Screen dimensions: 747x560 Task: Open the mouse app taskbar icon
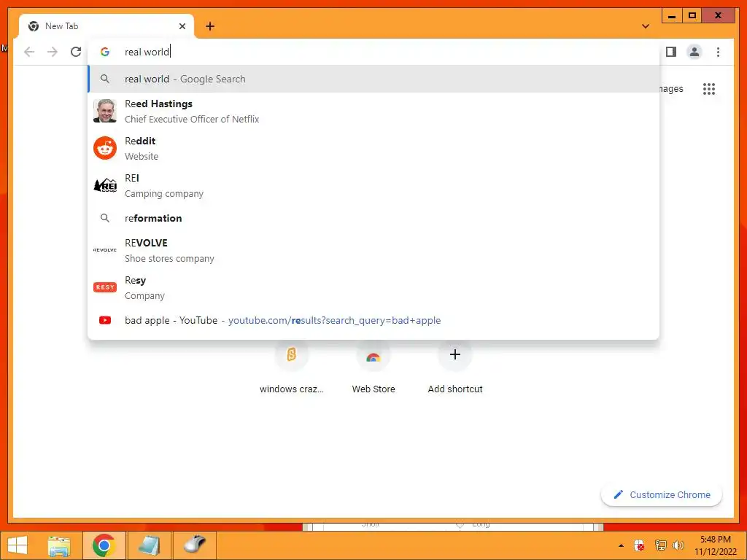coord(194,545)
